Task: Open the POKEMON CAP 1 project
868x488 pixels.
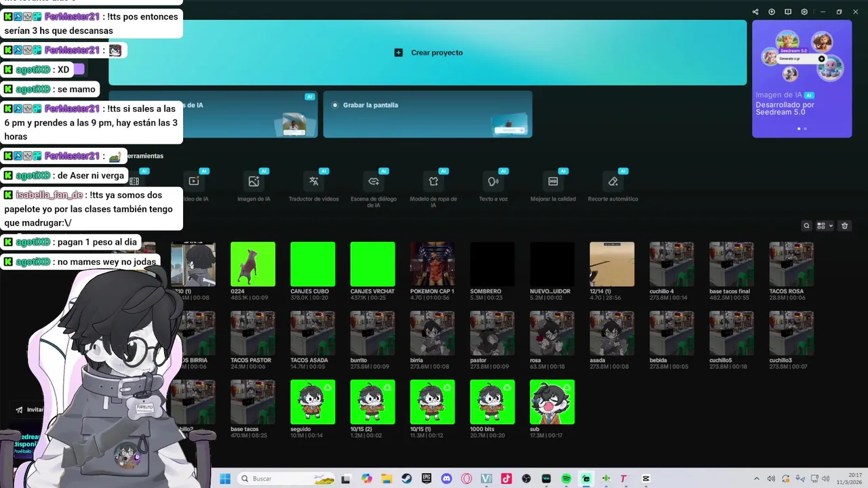Action: [x=433, y=264]
